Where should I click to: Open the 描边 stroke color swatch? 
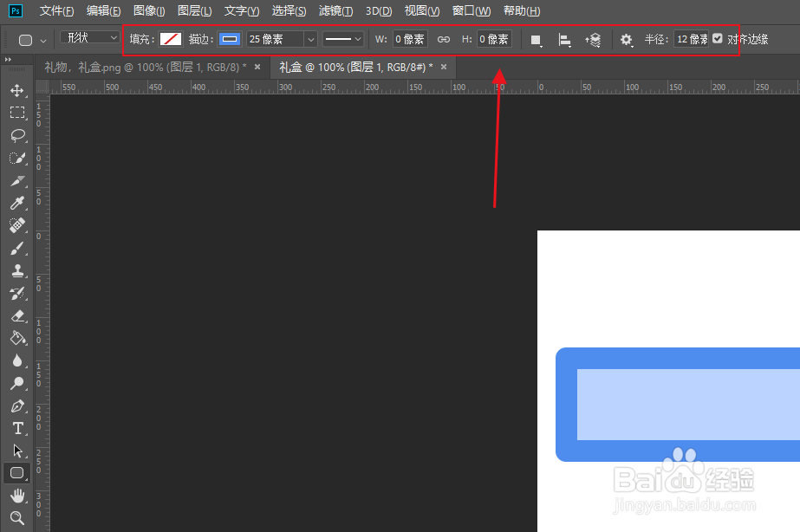tap(230, 39)
